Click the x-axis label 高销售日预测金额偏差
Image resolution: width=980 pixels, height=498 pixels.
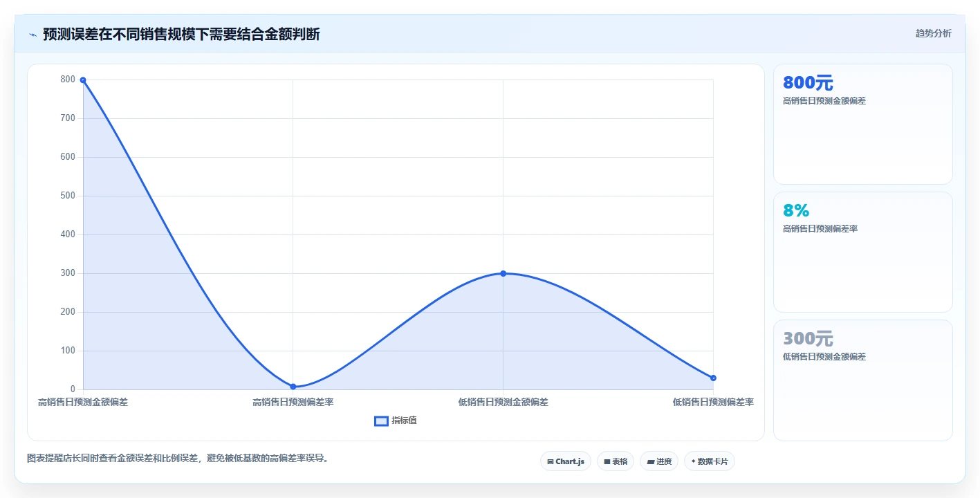83,402
